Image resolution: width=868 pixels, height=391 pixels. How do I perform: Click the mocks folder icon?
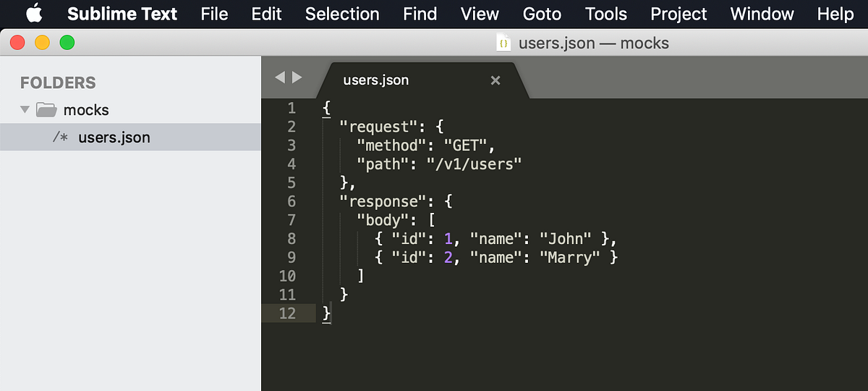pyautogui.click(x=46, y=110)
